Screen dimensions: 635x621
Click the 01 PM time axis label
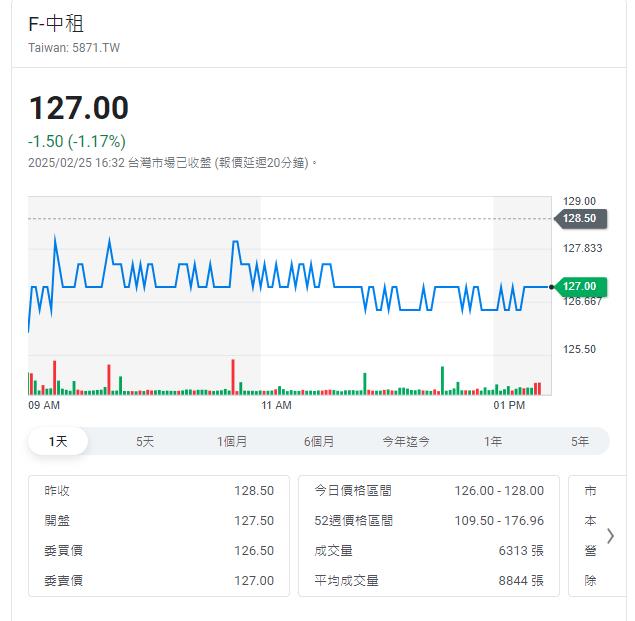pyautogui.click(x=509, y=405)
